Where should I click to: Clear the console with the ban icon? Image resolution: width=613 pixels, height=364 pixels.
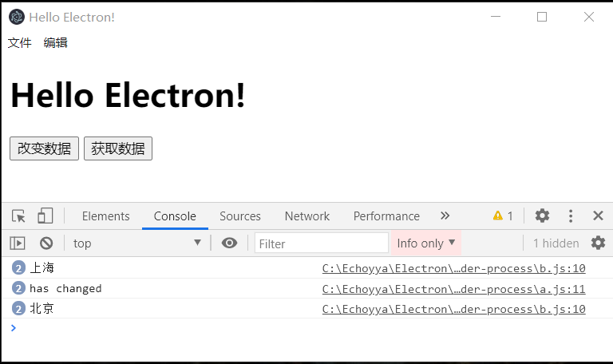click(x=46, y=243)
